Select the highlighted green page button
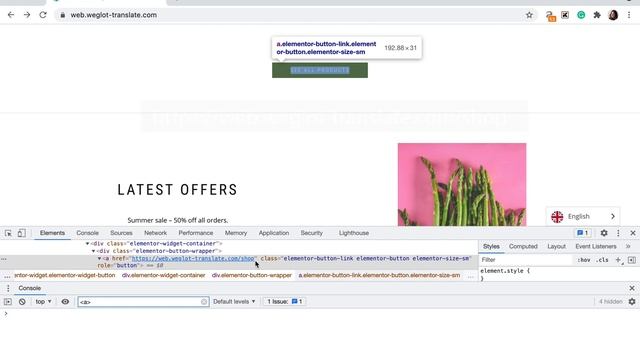This screenshot has height=360, width=640. (x=320, y=70)
